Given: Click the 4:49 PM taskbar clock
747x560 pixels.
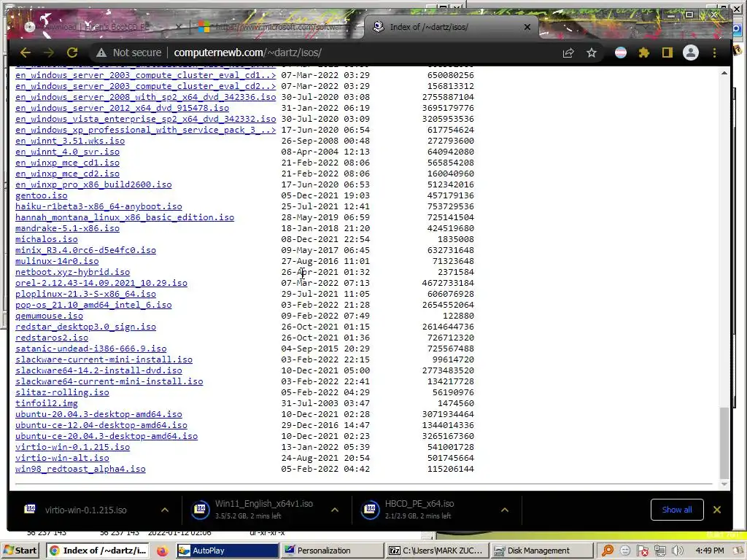Looking at the screenshot, I should pos(709,551).
